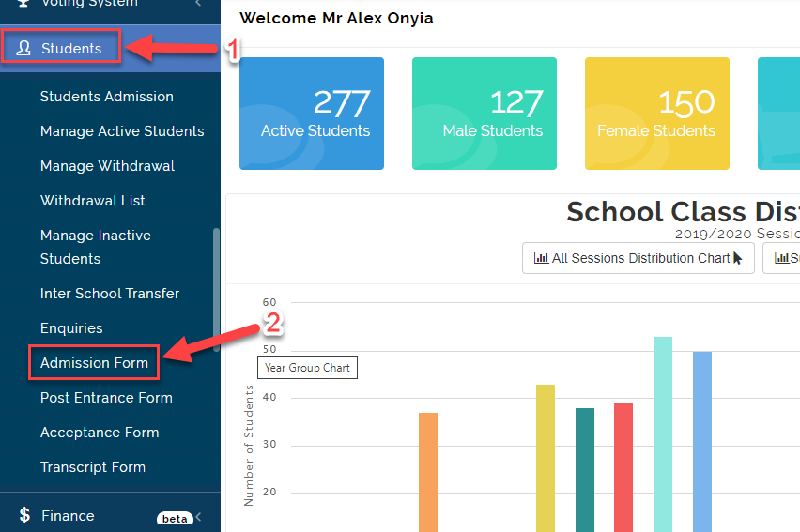Screen dimensions: 800x532
Task: Click chart icon on All Sessions Distribution button
Action: point(541,258)
